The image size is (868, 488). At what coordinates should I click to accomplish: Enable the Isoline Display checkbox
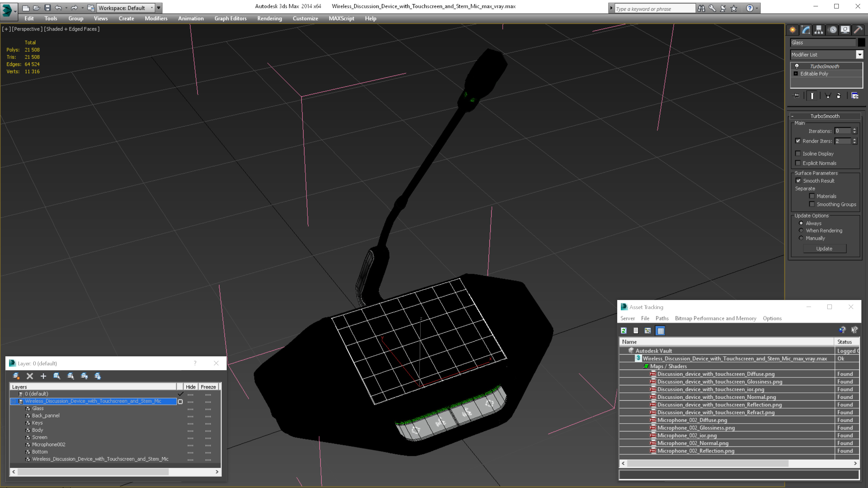(797, 153)
